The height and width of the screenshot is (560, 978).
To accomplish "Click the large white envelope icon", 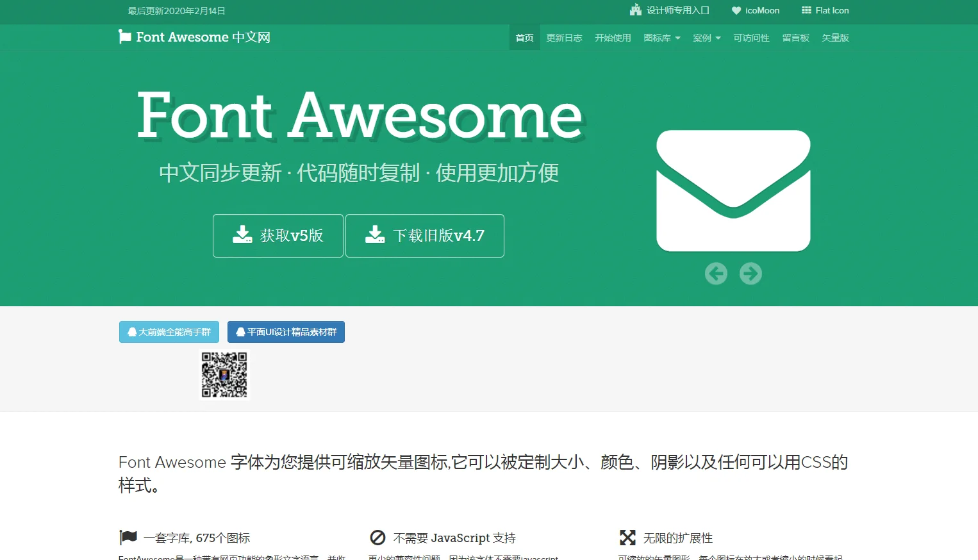I will tap(733, 191).
